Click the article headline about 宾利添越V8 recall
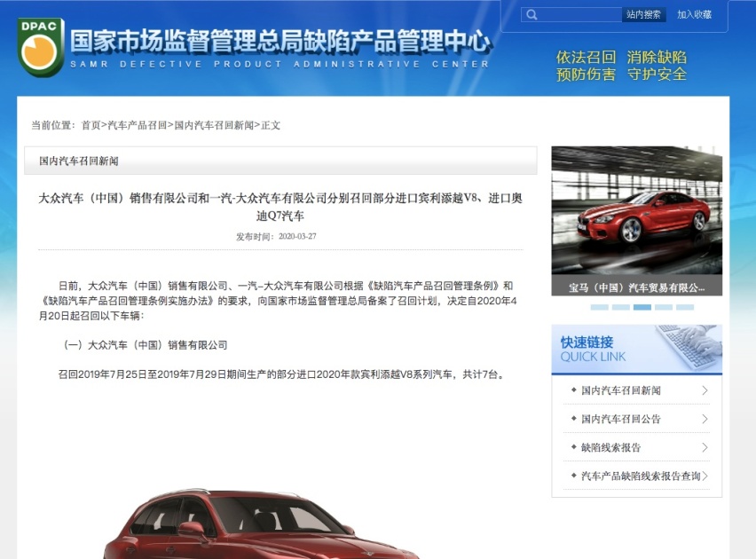 (280, 207)
